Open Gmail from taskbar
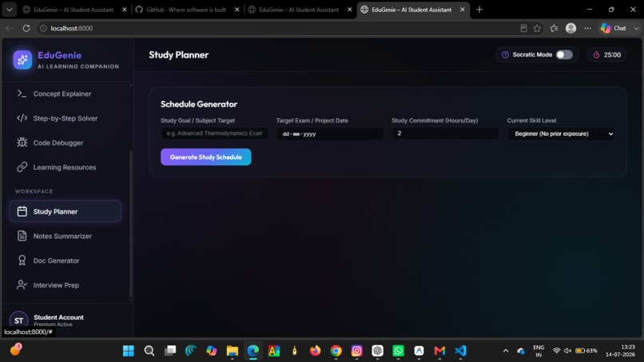 point(439,351)
